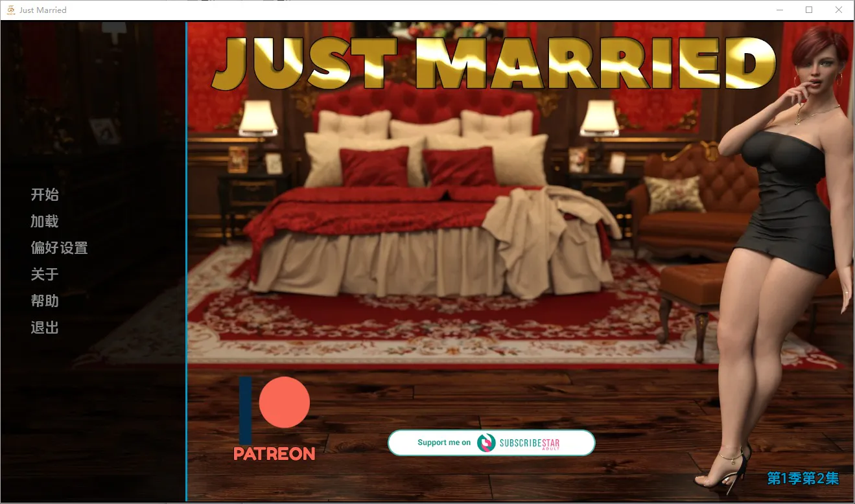Image resolution: width=855 pixels, height=504 pixels.
Task: Click the dark blue Patreon logo bar
Action: point(246,409)
